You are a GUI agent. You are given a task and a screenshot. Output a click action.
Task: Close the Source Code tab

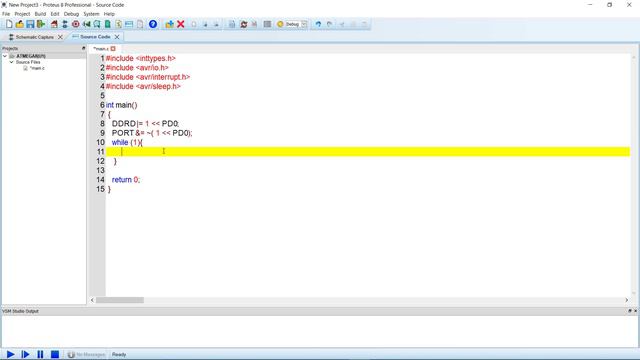click(117, 37)
